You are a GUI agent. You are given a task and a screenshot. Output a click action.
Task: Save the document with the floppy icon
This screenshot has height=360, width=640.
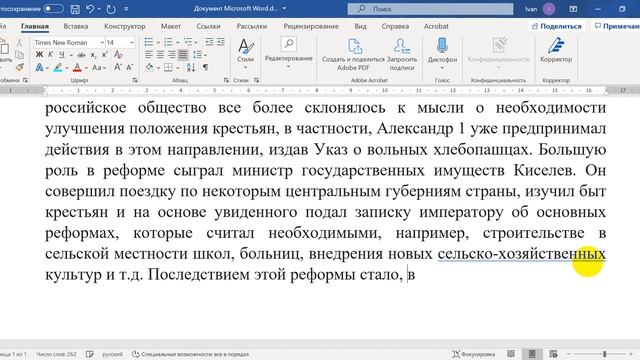(75, 9)
